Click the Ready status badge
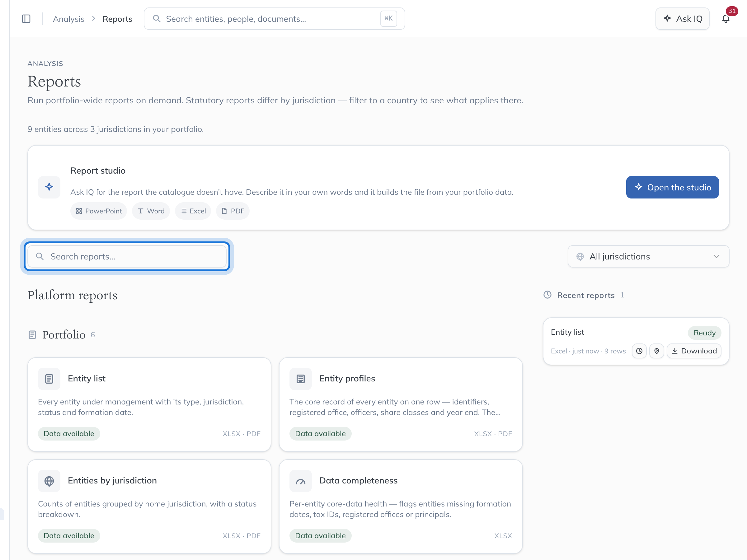747x560 pixels. tap(704, 333)
